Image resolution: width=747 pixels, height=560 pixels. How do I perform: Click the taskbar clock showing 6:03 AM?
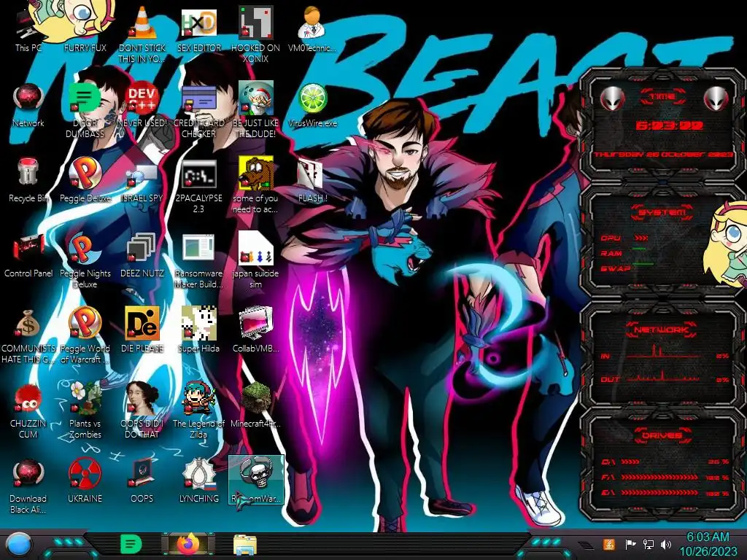(708, 537)
